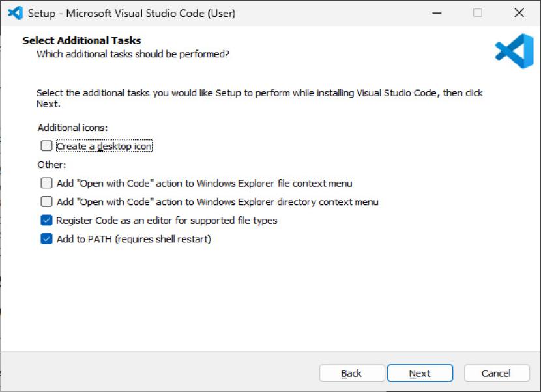Click the VS Code icon in title bar

click(x=15, y=13)
